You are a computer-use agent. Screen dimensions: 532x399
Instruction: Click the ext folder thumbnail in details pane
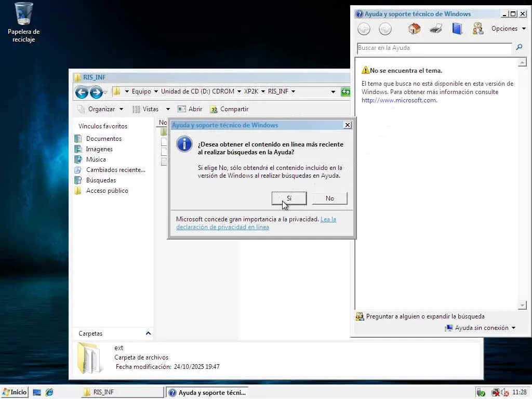[x=89, y=358]
